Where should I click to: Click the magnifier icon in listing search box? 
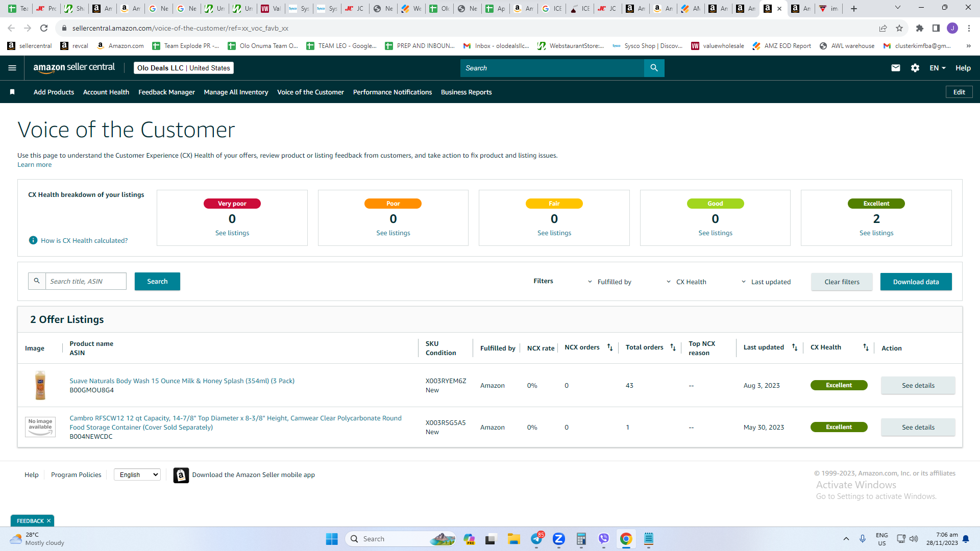tap(37, 281)
